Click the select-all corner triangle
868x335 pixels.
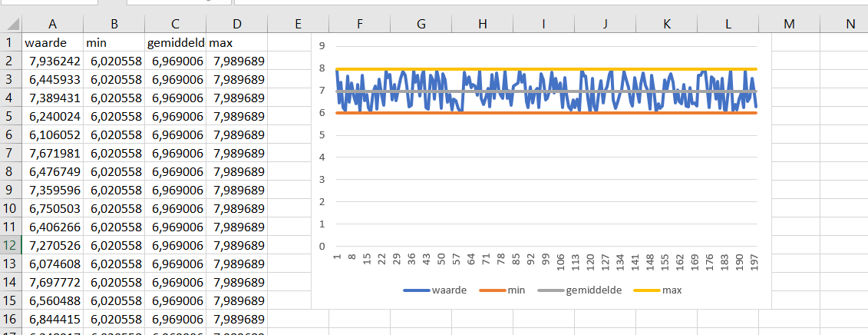click(11, 24)
